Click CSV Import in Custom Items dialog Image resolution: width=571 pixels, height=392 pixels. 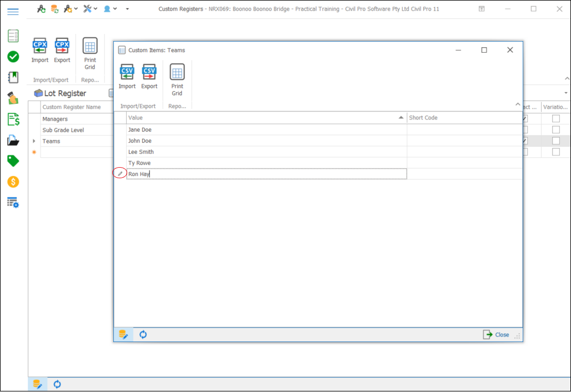(x=127, y=77)
